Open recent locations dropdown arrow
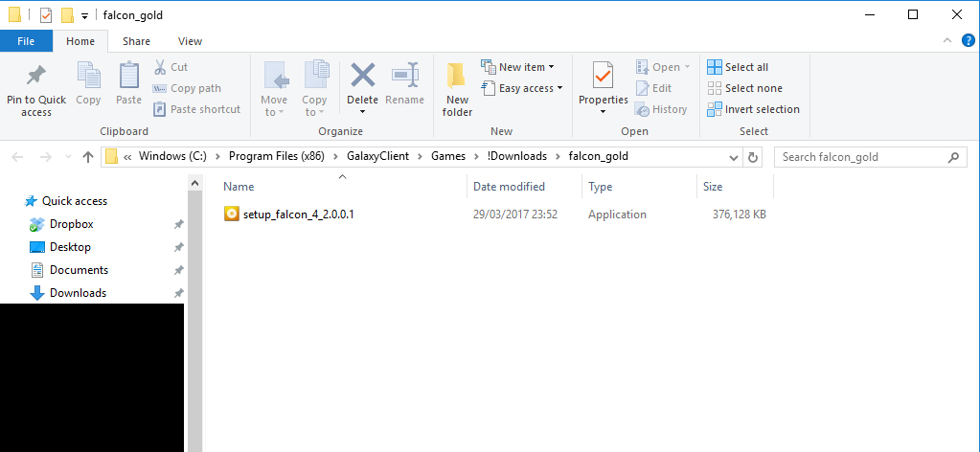980x452 pixels. coord(67,158)
